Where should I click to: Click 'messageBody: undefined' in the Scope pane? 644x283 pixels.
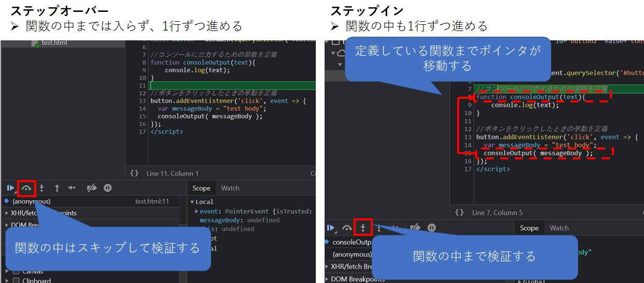pos(240,220)
